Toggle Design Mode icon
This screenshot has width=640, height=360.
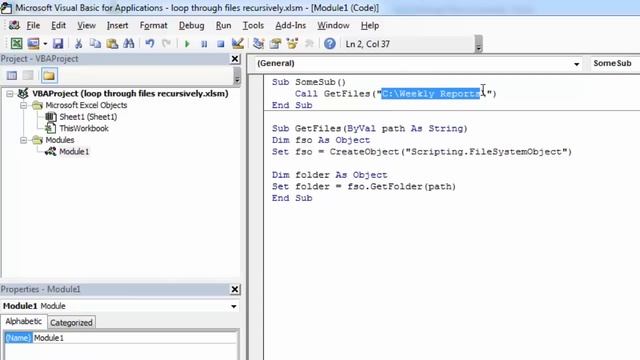[238, 44]
